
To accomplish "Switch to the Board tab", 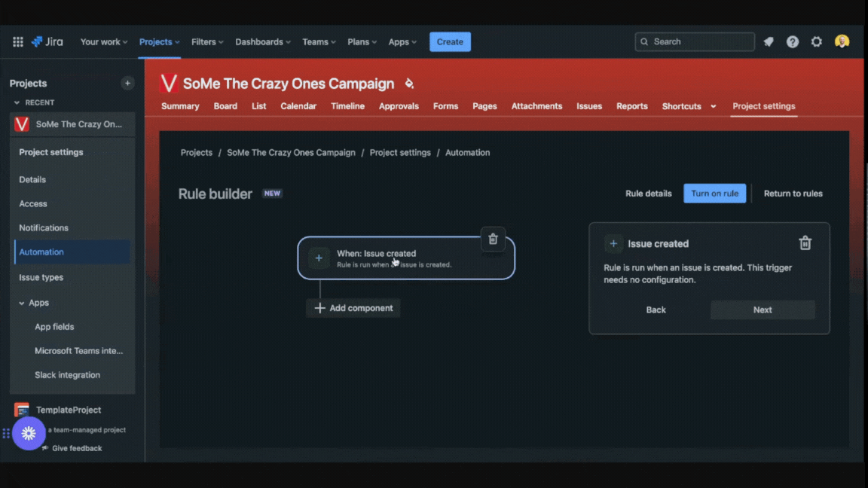I will tap(225, 106).
